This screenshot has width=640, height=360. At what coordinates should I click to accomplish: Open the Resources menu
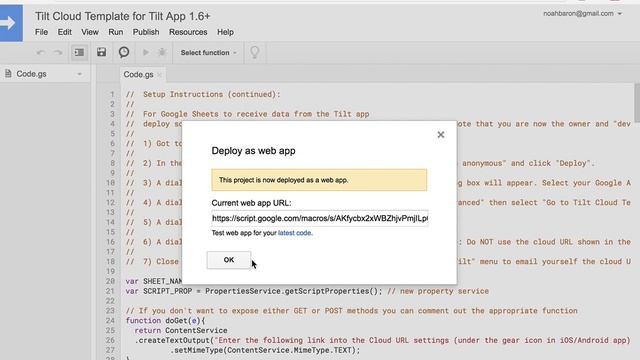[x=188, y=32]
